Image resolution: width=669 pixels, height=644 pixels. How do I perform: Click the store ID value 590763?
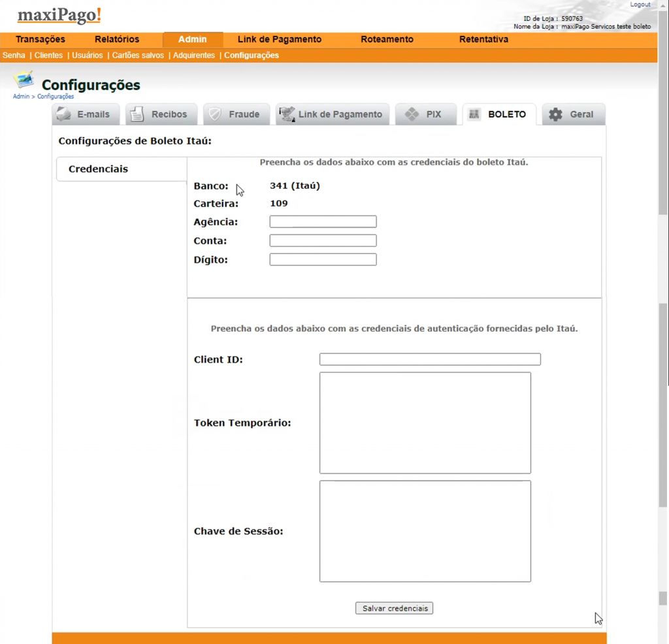(572, 19)
